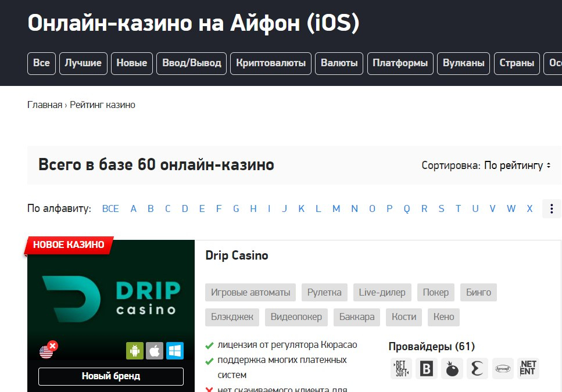Filter casinos by letter F

click(x=219, y=208)
